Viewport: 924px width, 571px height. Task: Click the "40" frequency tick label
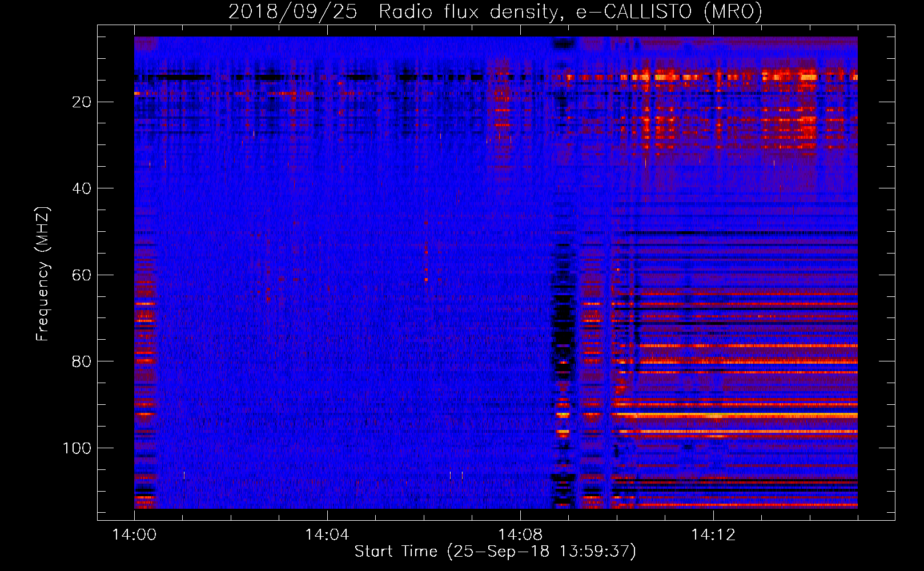click(82, 188)
